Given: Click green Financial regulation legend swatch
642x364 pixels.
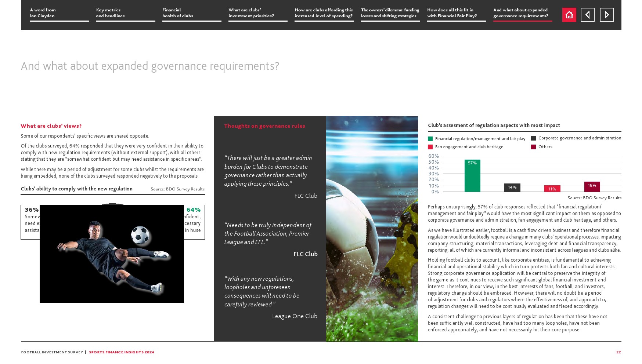Looking at the screenshot, I should (x=430, y=139).
